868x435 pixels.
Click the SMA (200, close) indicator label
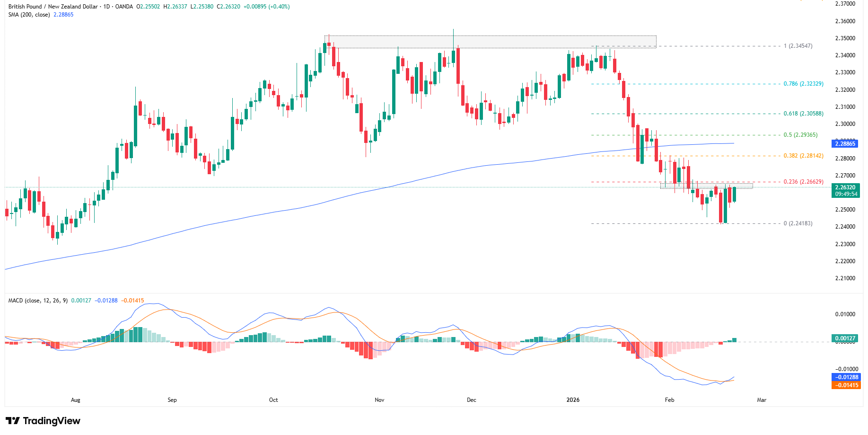pos(29,15)
